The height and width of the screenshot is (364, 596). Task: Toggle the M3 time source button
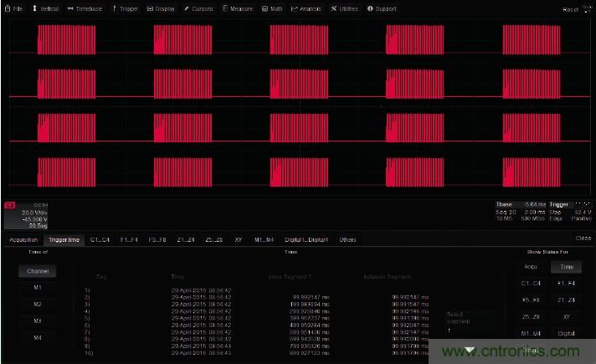point(38,320)
